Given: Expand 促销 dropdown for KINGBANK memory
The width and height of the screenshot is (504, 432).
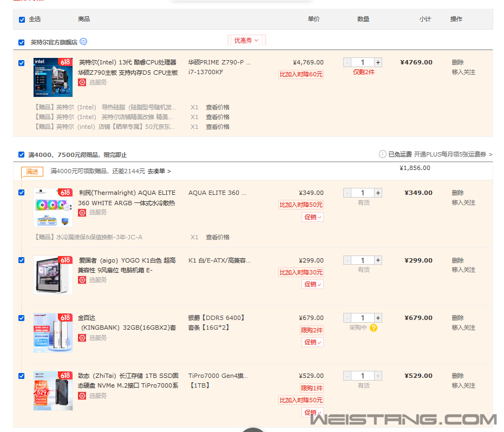Looking at the screenshot, I should pos(312,342).
